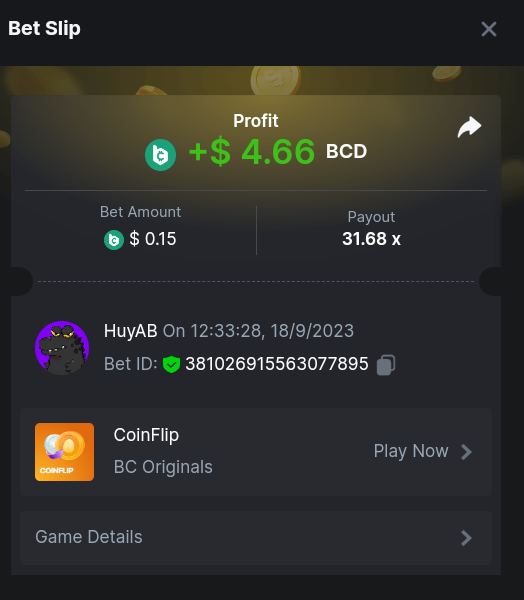Click the BCD coin icon beside profit
Image resolution: width=524 pixels, height=600 pixels.
(x=160, y=155)
